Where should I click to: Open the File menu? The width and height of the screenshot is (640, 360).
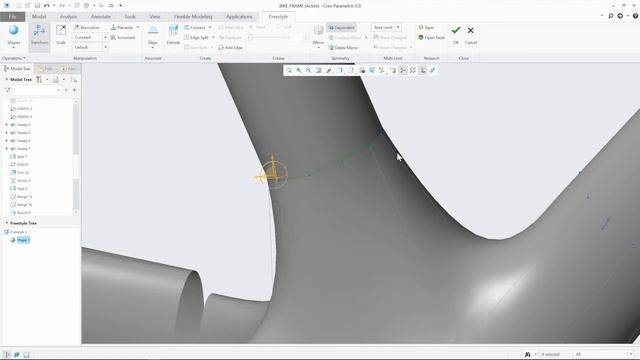coord(12,16)
